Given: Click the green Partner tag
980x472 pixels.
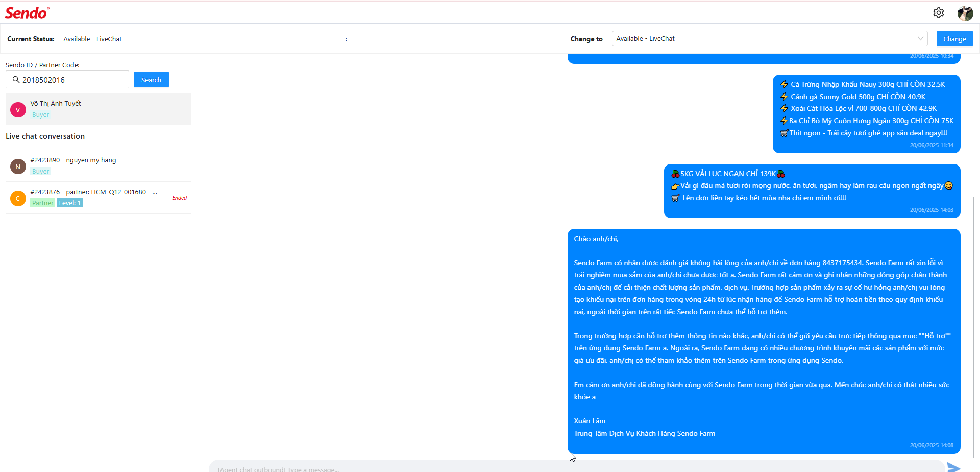Looking at the screenshot, I should (43, 203).
